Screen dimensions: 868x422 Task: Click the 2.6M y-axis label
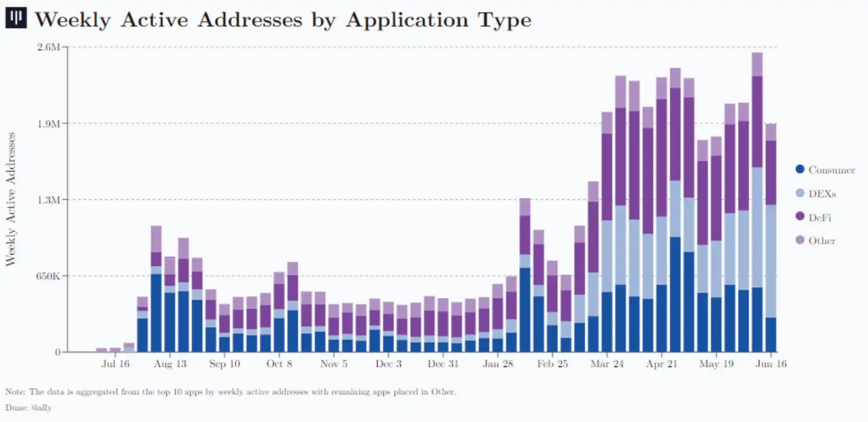48,47
